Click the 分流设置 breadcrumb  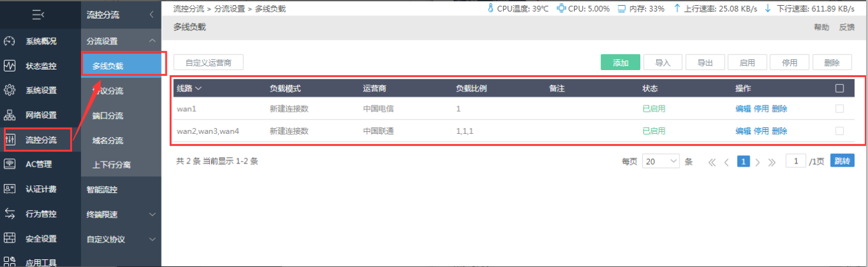(x=229, y=8)
